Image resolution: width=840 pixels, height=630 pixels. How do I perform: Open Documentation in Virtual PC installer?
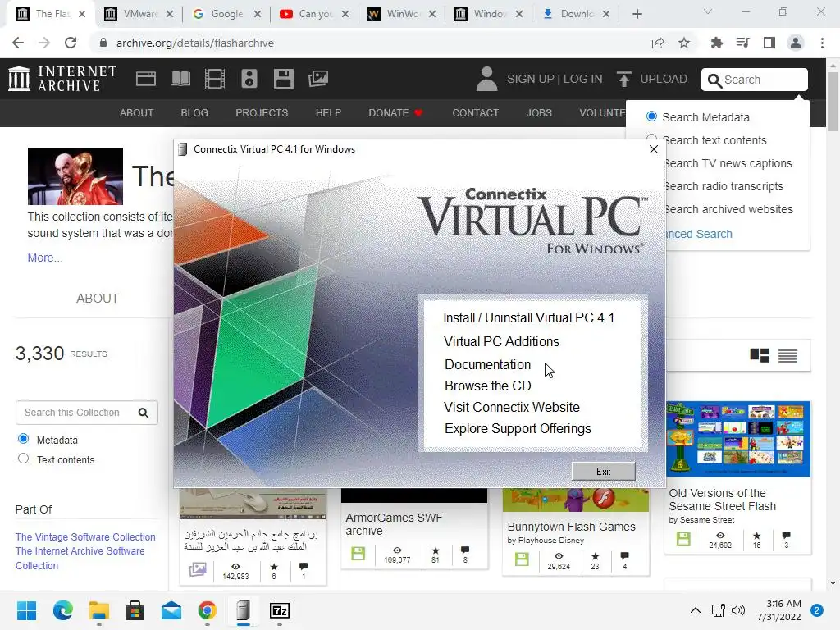487,364
